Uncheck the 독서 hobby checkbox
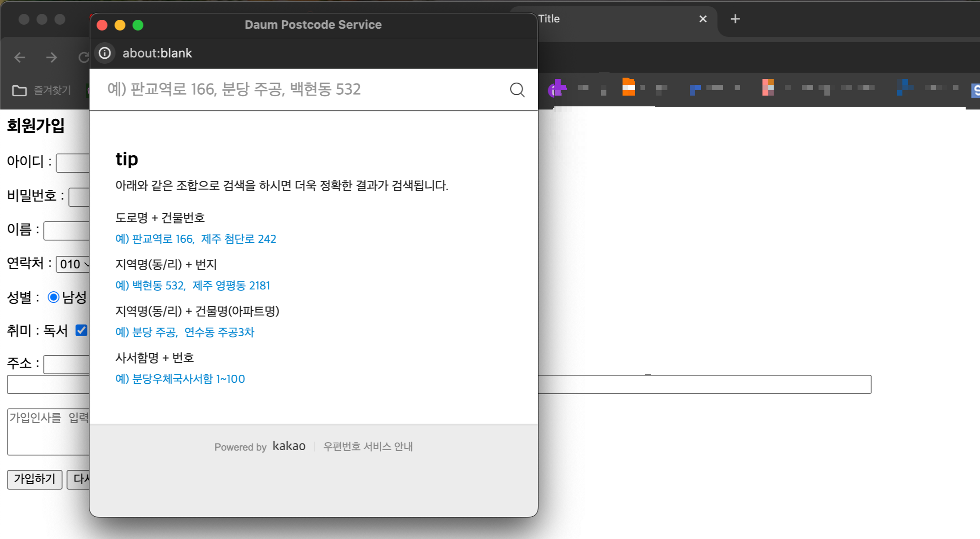 pos(81,330)
